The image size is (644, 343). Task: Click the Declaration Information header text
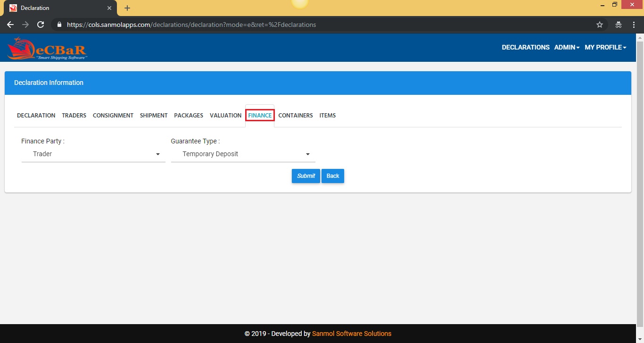click(49, 83)
